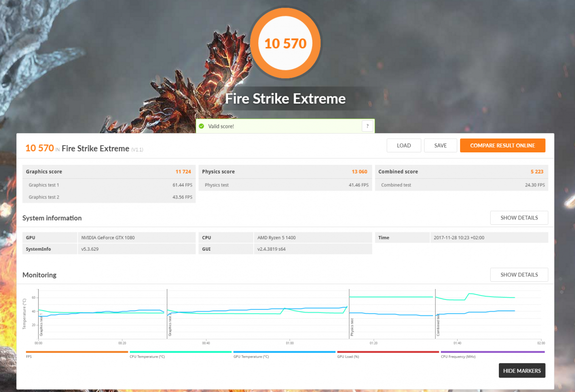This screenshot has width=575, height=392.
Task: Show details for Monitoring section
Action: pos(519,275)
